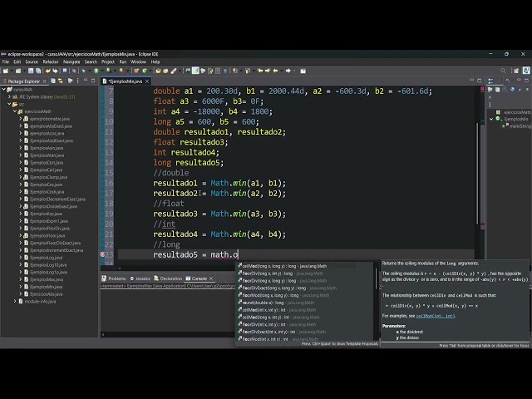Viewport: 532px width, 399px height.
Task: Minimize the editor area
Action: (x=472, y=81)
